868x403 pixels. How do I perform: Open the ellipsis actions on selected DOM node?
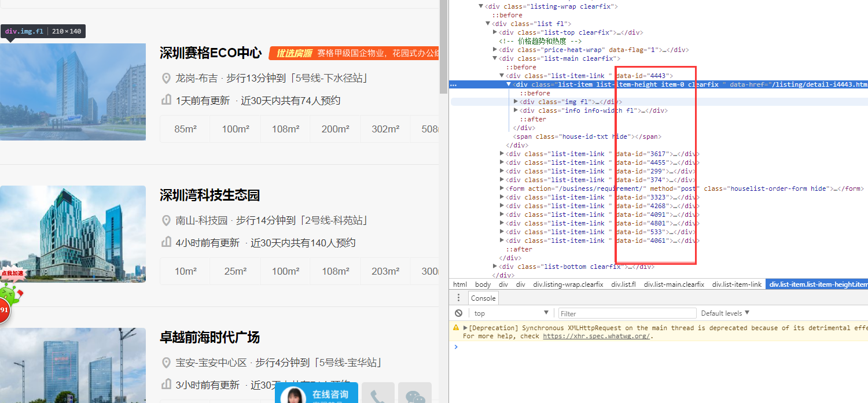click(454, 84)
